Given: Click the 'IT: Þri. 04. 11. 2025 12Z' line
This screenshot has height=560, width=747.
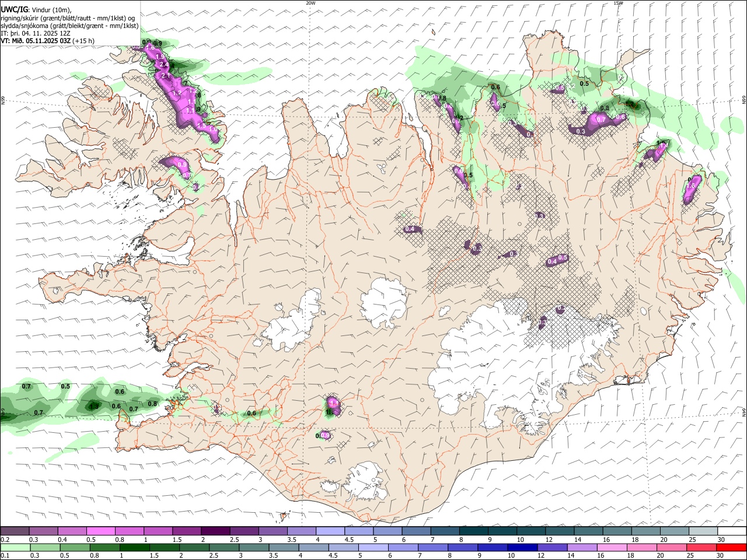Looking at the screenshot, I should (x=36, y=33).
